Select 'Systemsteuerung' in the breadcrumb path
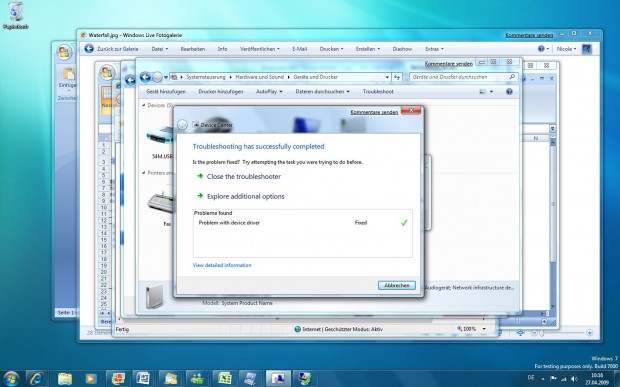Image resolution: width=620 pixels, height=387 pixels. click(206, 77)
